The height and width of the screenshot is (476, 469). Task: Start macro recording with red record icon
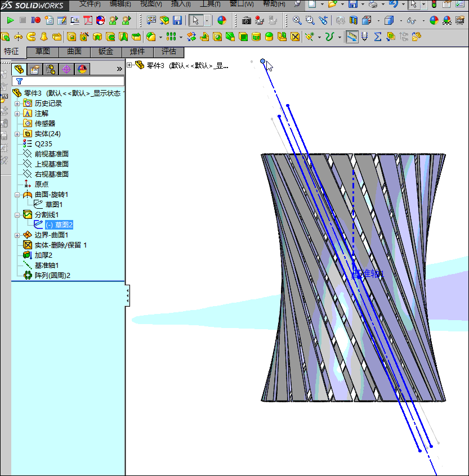click(x=35, y=20)
